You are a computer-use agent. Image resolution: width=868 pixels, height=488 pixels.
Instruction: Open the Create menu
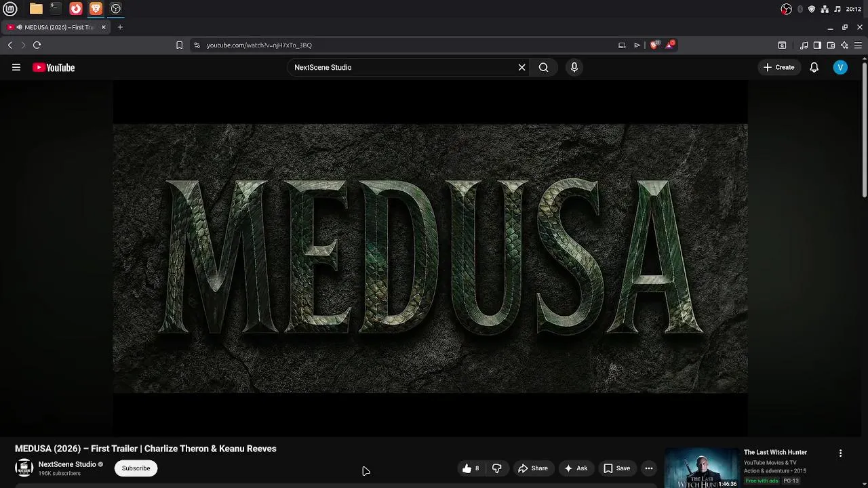point(778,67)
